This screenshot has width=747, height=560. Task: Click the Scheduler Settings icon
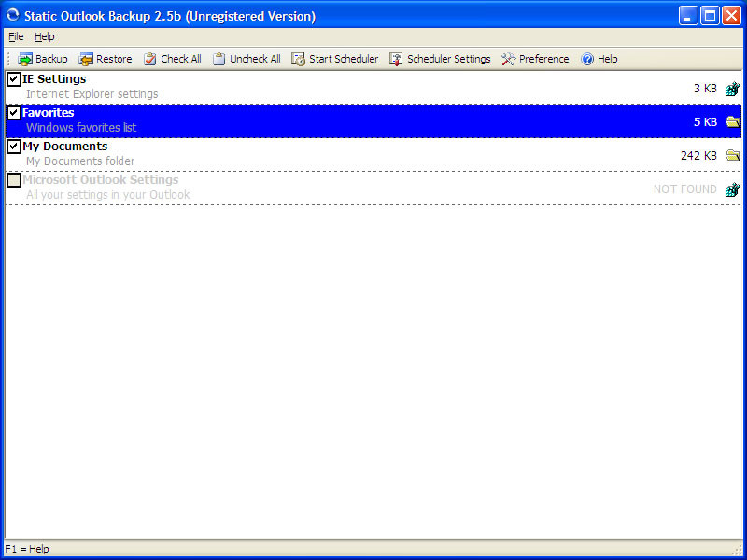(x=396, y=59)
